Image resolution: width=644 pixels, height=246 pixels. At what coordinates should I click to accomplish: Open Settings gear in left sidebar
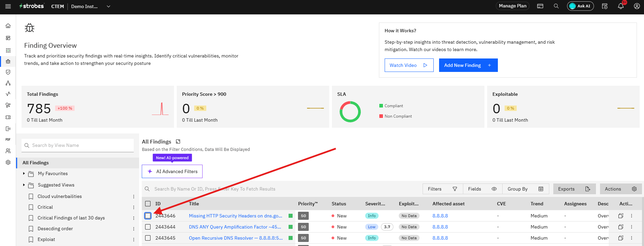8,162
